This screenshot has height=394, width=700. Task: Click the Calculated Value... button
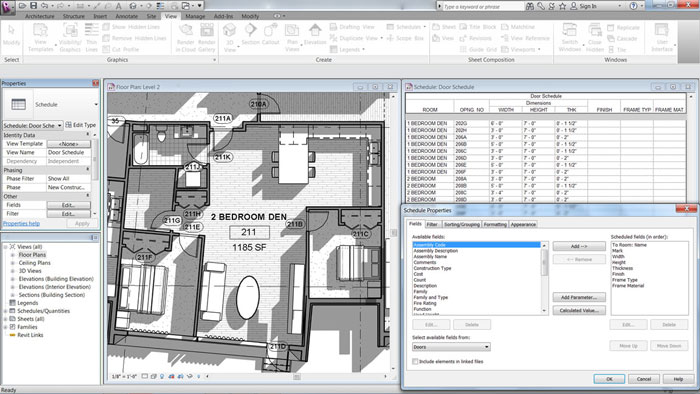point(579,310)
